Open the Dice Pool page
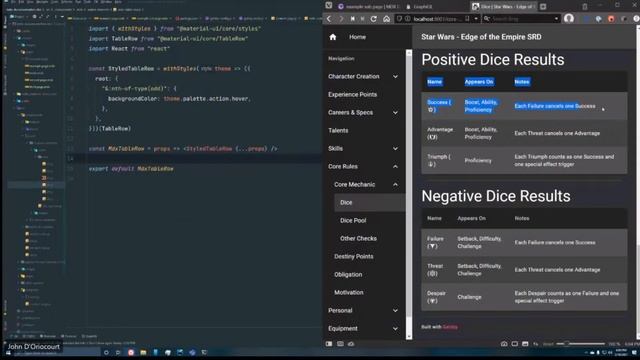Image resolution: width=640 pixels, height=360 pixels. point(353,220)
